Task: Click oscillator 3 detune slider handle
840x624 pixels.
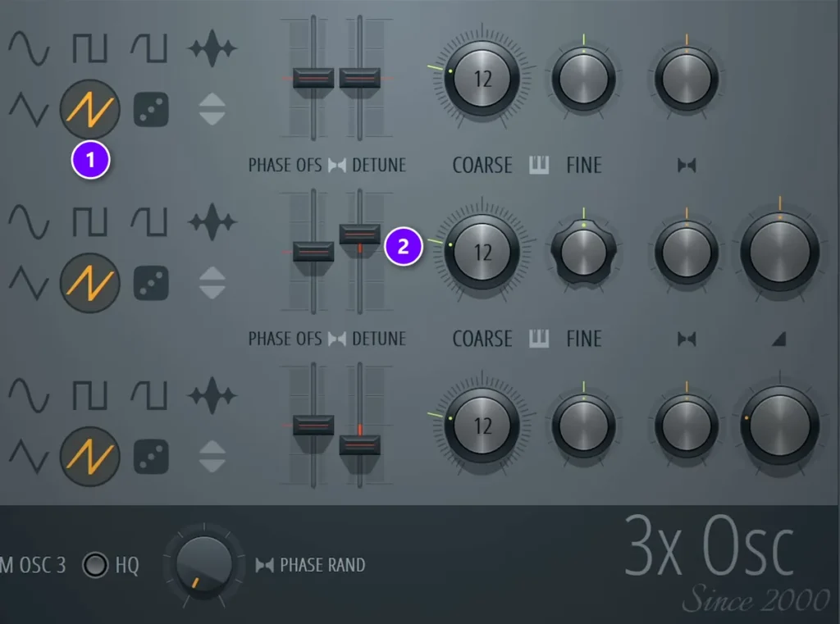Action: pyautogui.click(x=359, y=445)
